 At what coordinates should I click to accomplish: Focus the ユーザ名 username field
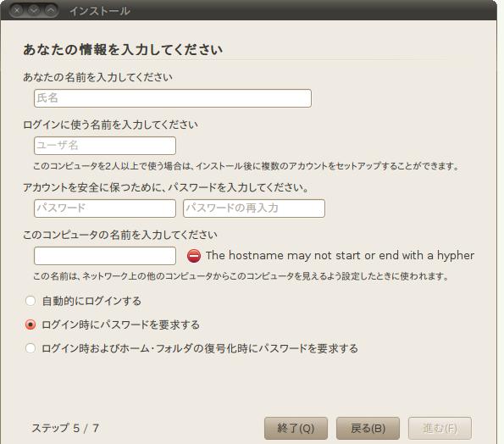click(105, 146)
